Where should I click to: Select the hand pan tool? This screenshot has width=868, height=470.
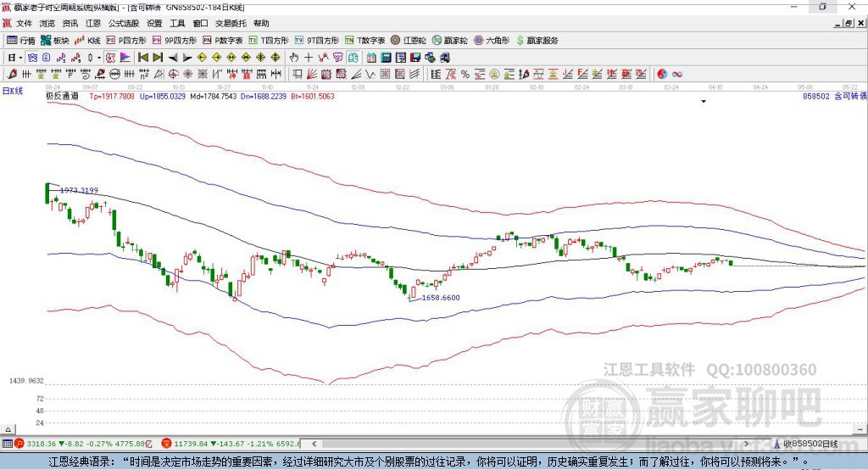[x=294, y=58]
